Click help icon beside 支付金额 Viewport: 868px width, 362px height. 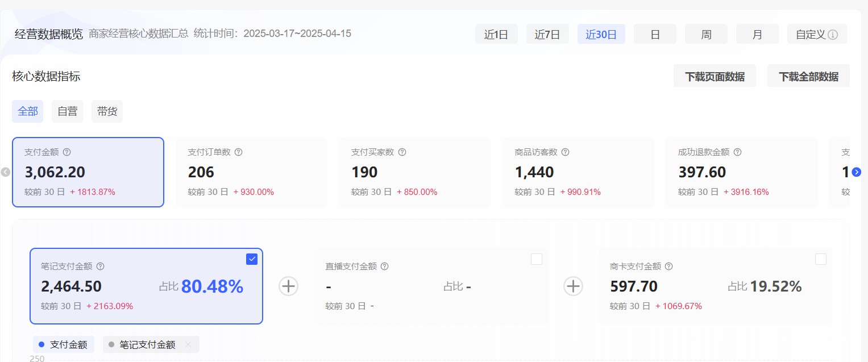(67, 152)
